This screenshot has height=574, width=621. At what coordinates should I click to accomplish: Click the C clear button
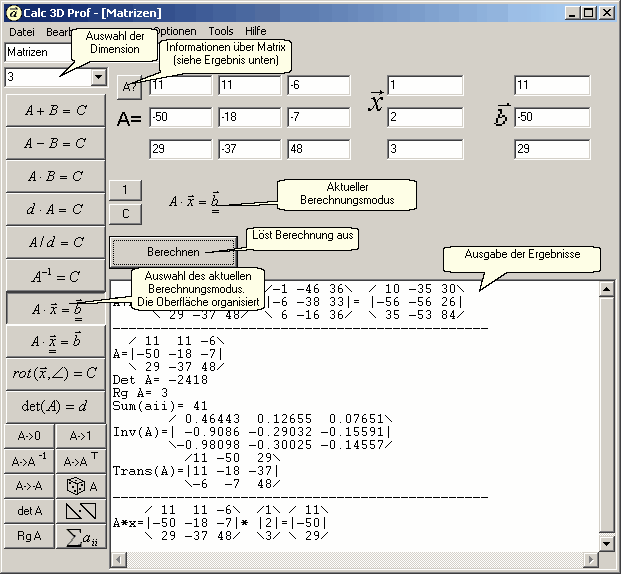125,213
